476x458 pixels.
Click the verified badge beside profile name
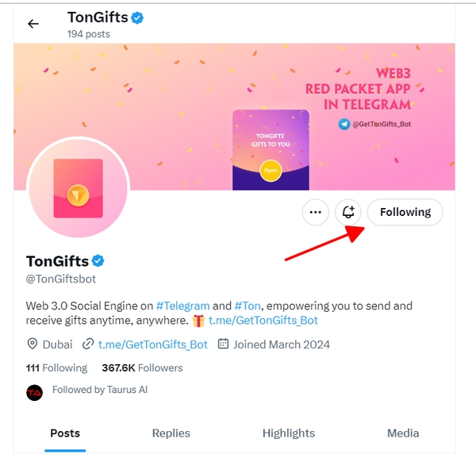point(99,260)
